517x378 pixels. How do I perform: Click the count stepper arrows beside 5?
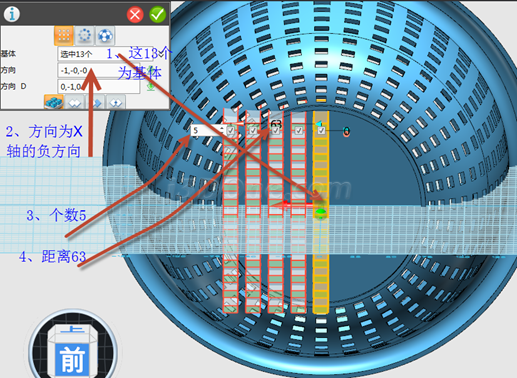tap(221, 130)
